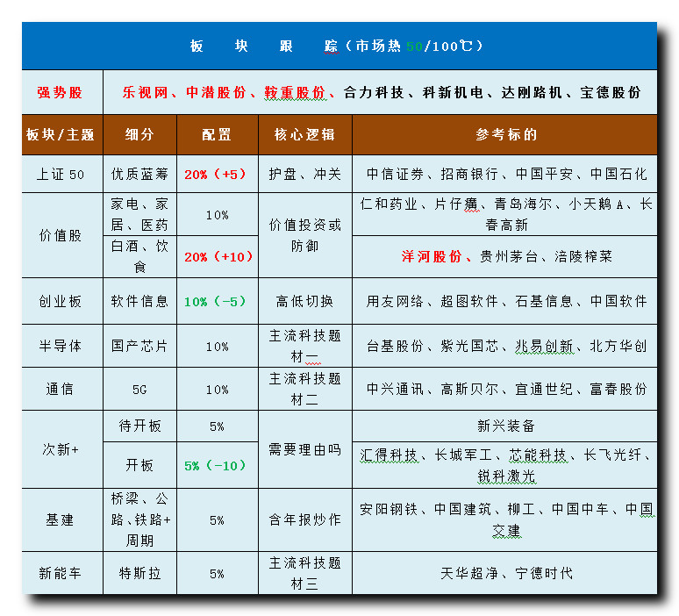Click the red 20%(+5) allocation cell

coord(217,175)
